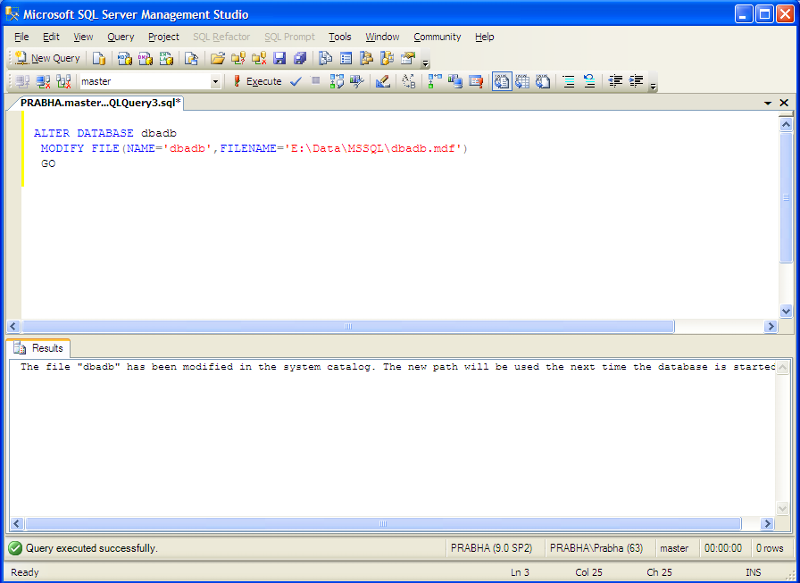Switch to the Results tab
The height and width of the screenshot is (583, 800).
click(x=39, y=348)
